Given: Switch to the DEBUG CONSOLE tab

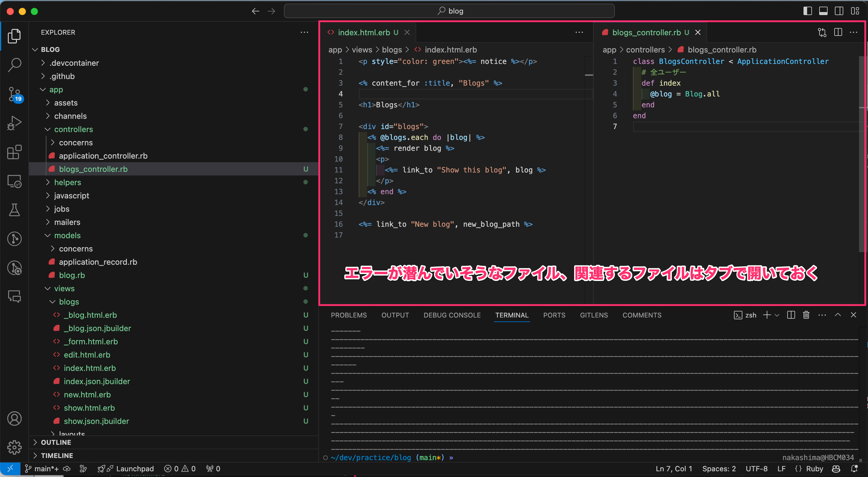Looking at the screenshot, I should tap(452, 315).
